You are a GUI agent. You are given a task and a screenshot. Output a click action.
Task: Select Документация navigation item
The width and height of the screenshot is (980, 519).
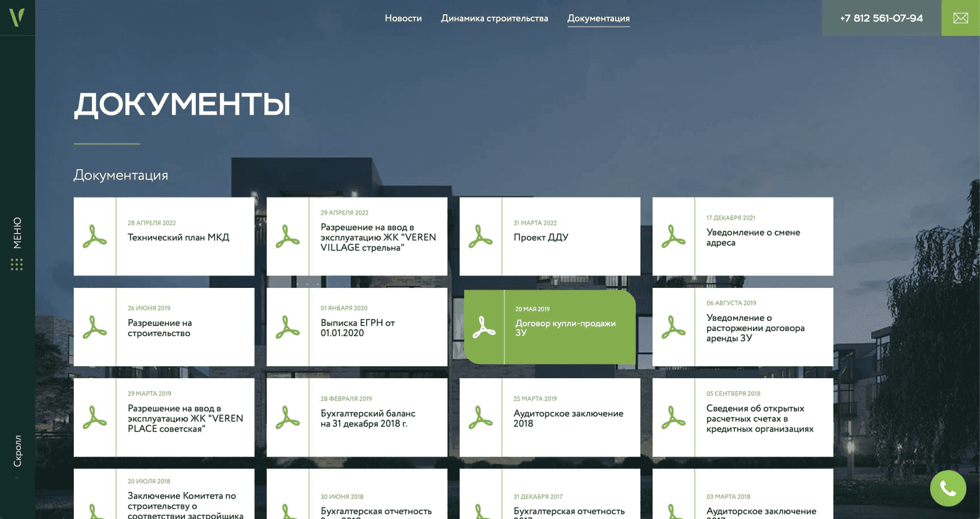(x=599, y=18)
